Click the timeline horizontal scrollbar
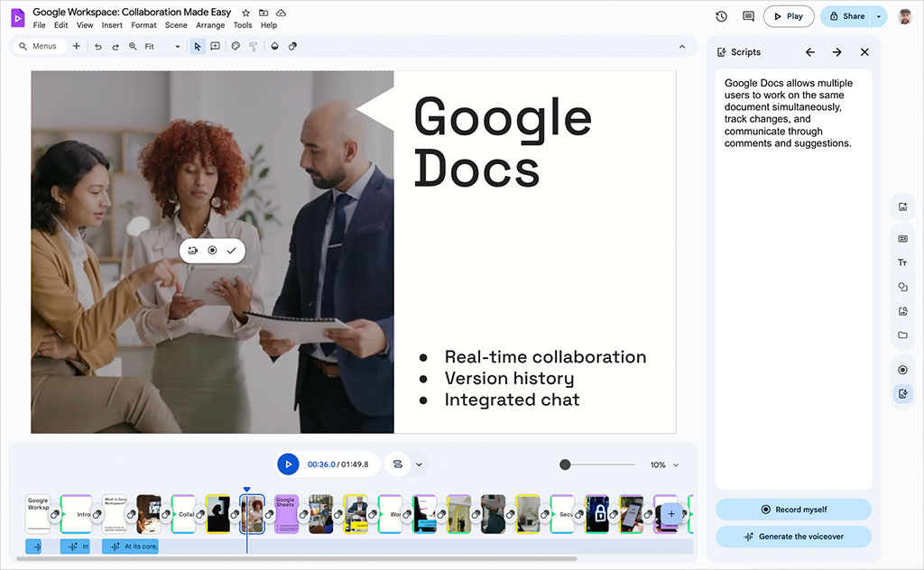The height and width of the screenshot is (570, 924). coord(296,559)
